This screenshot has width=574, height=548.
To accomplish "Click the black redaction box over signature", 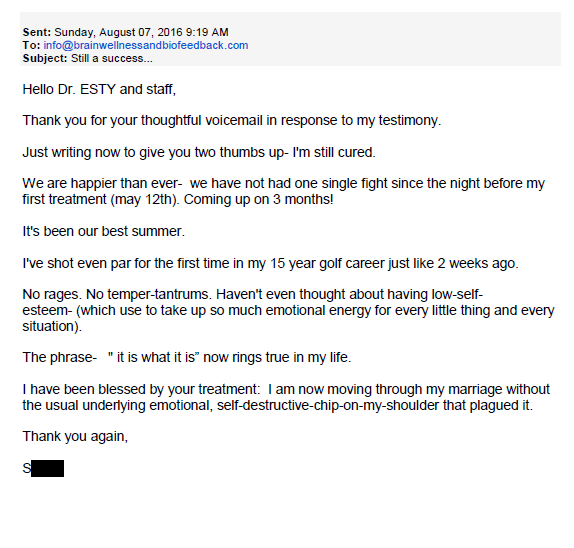I will [48, 469].
